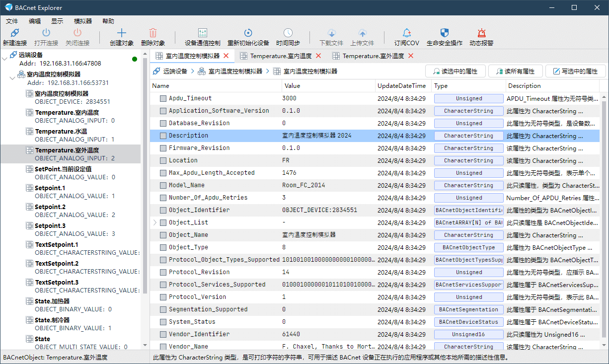Click the 订阅COV bell icon

pos(407,33)
